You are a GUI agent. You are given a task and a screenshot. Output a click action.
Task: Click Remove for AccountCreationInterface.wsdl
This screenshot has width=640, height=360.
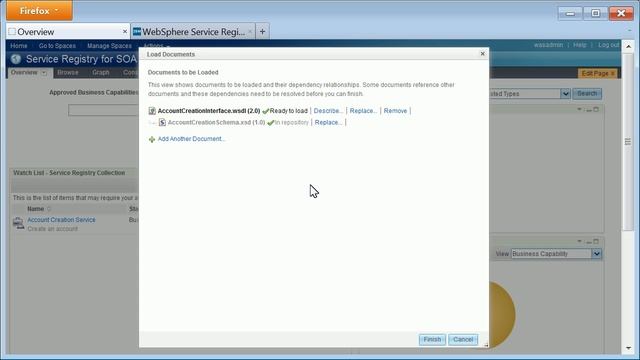click(395, 111)
